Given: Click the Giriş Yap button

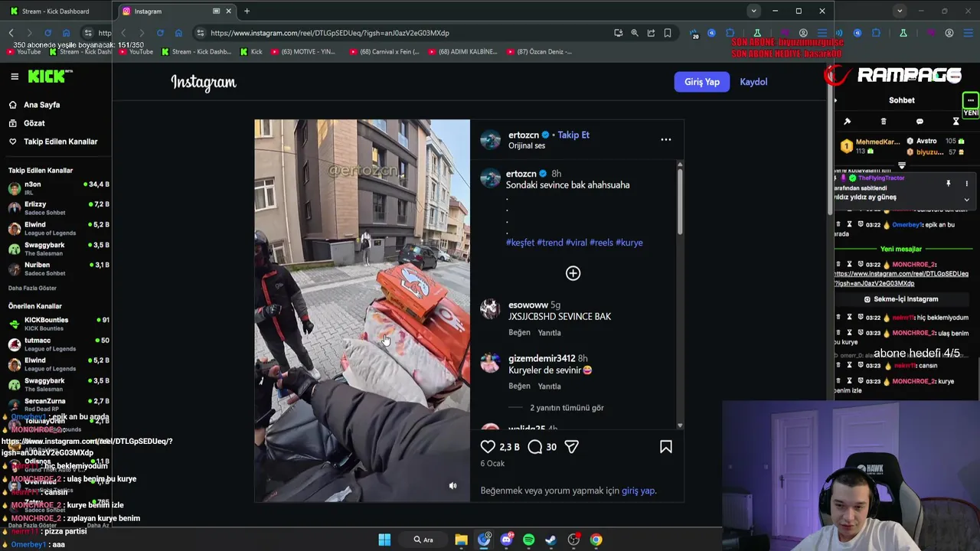Looking at the screenshot, I should coord(702,82).
